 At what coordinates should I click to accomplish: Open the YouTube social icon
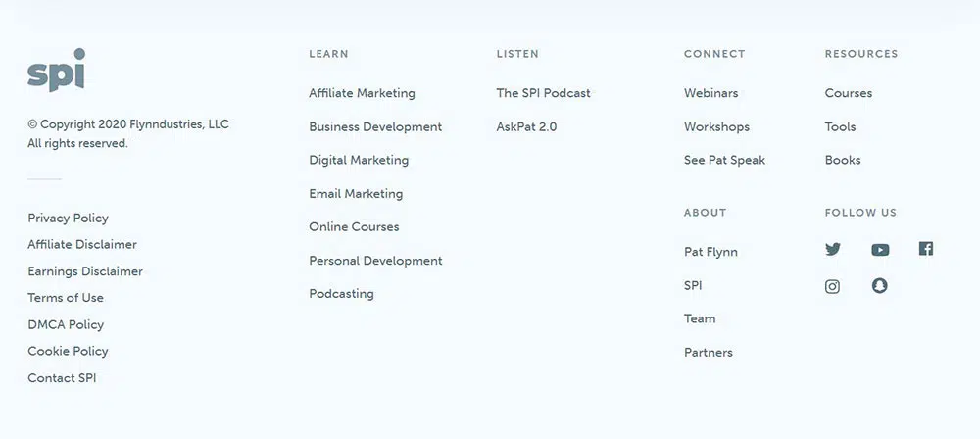coord(880,250)
